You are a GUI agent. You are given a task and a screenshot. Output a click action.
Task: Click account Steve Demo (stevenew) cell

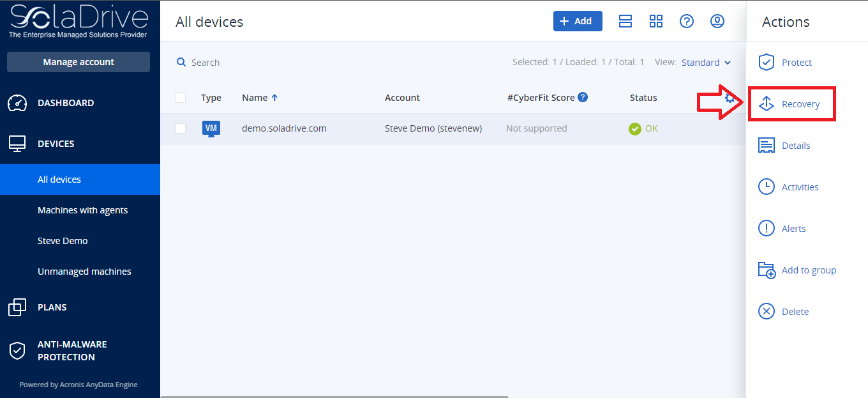tap(433, 128)
